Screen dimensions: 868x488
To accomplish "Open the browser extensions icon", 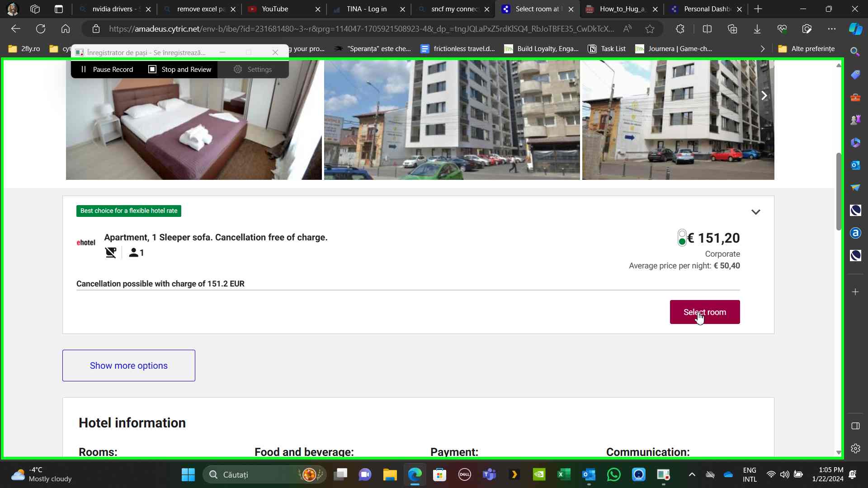I will [680, 29].
